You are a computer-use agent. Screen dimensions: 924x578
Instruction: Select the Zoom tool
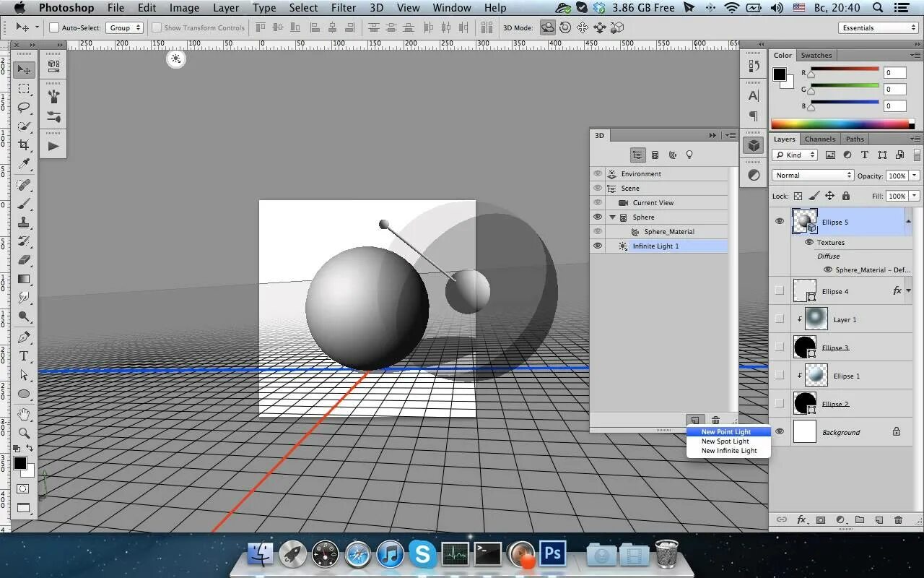tap(24, 433)
